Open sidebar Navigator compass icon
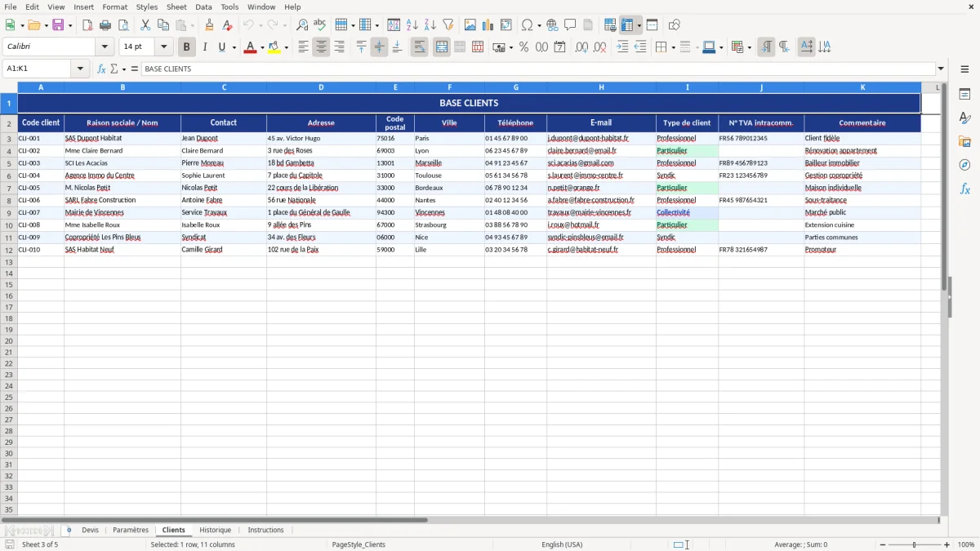This screenshot has width=980, height=551. pos(965,165)
